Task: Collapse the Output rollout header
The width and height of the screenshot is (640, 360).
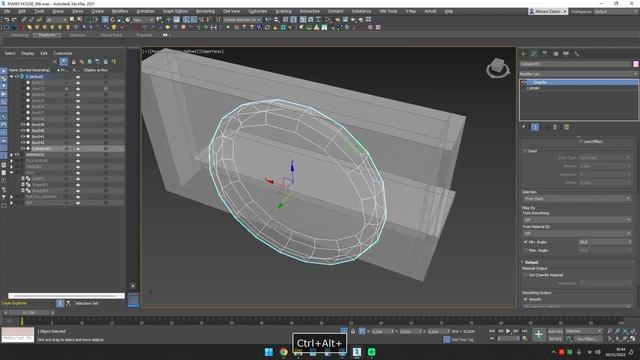Action: pyautogui.click(x=531, y=262)
